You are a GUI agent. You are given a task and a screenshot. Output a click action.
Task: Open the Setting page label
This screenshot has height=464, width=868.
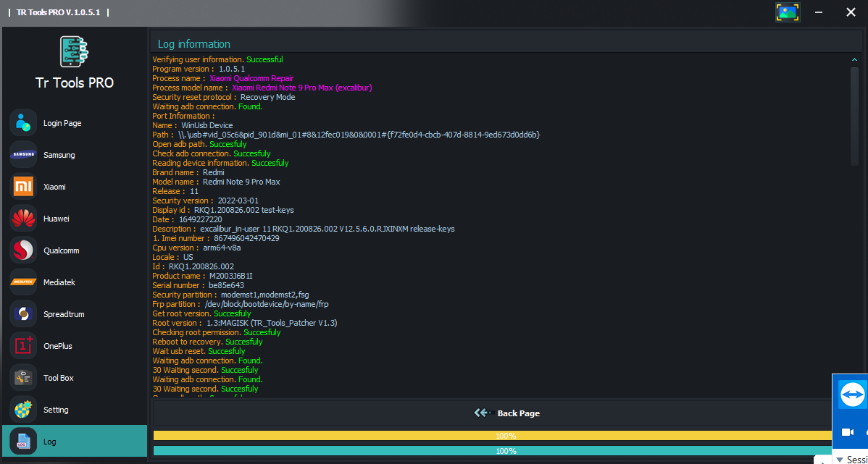tap(56, 410)
